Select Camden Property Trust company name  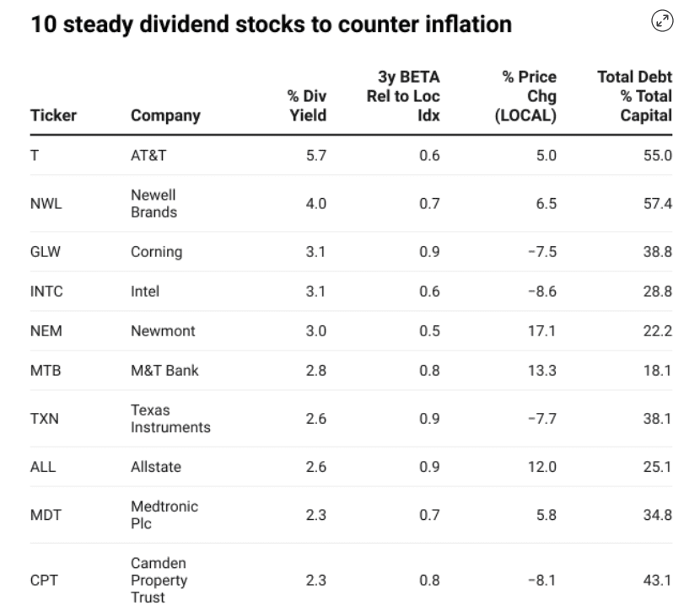tap(159, 580)
